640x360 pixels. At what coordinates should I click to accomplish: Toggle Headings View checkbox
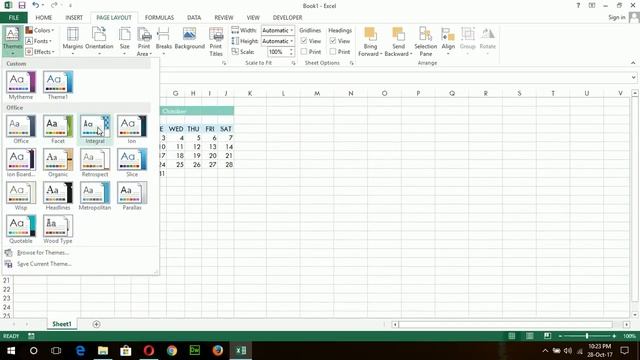point(333,41)
